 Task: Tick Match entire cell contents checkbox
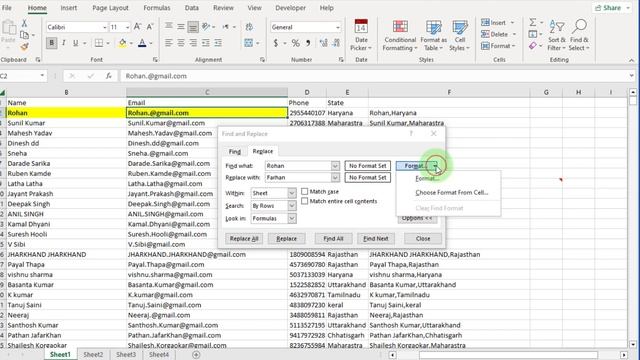(304, 201)
